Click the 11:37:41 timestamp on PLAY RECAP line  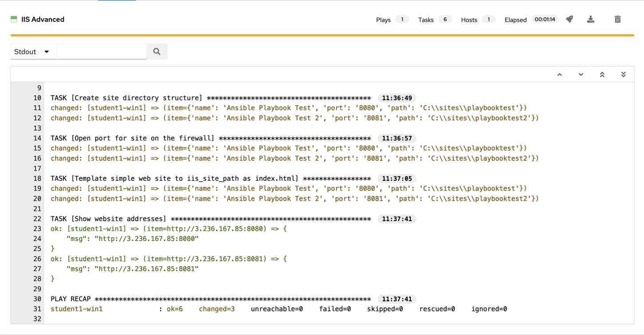point(397,299)
